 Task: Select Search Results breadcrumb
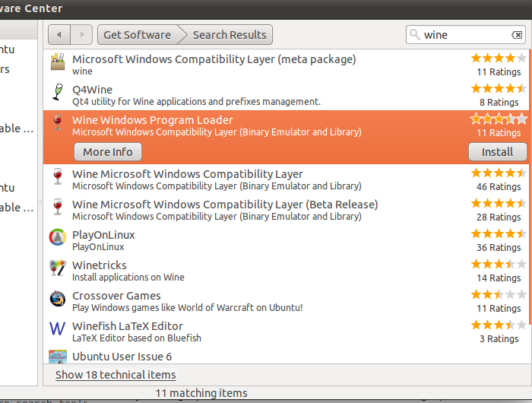230,35
